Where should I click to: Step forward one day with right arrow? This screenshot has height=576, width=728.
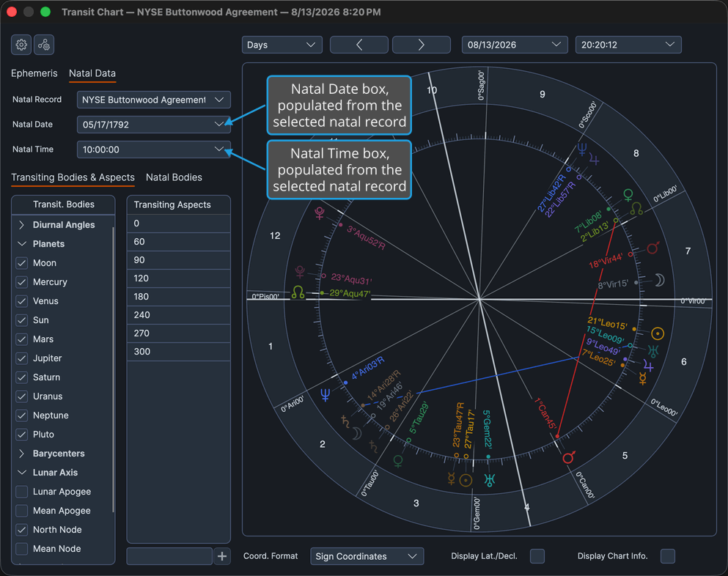pos(421,45)
